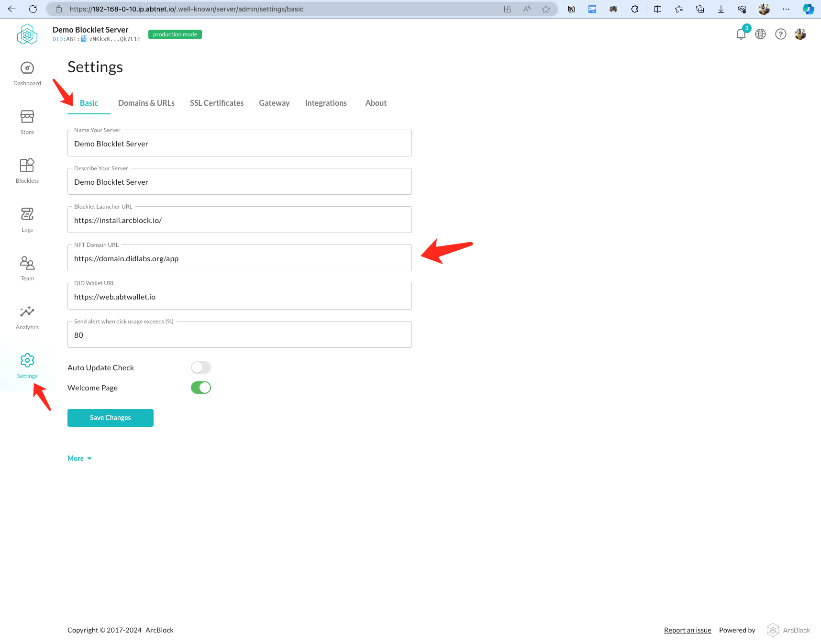The image size is (821, 644).
Task: Click the NFT Domain URL field
Action: coord(239,258)
